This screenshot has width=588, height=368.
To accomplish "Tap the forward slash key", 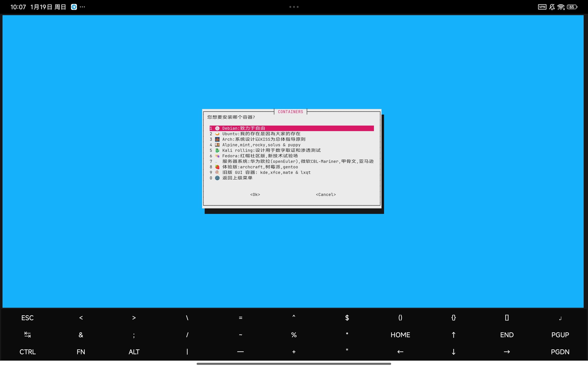I will 187,335.
